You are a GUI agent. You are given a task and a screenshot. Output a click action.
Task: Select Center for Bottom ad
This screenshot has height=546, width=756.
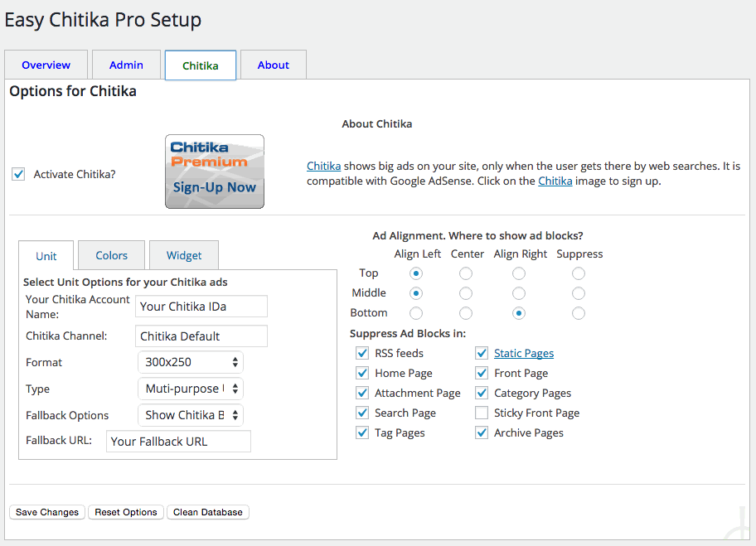pyautogui.click(x=466, y=313)
